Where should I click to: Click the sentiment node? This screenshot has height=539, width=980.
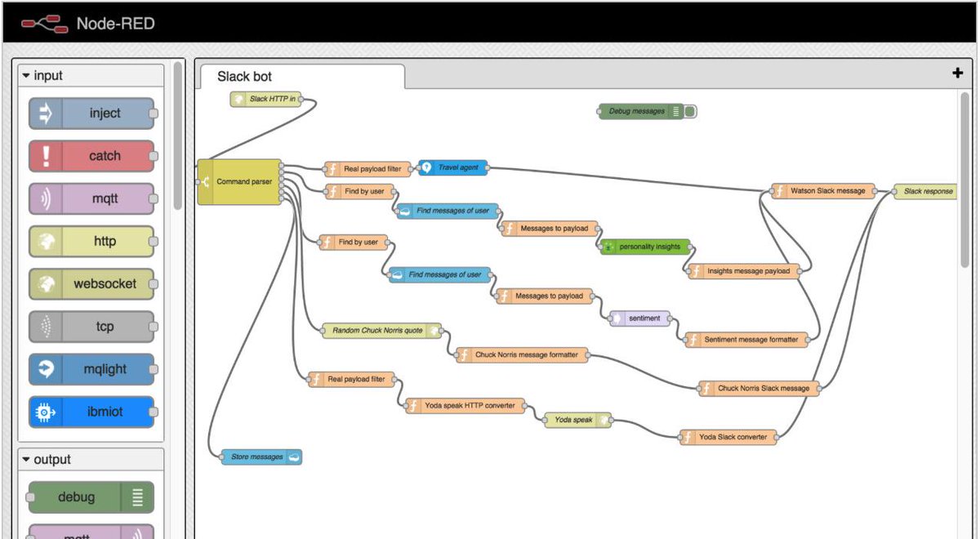[640, 318]
